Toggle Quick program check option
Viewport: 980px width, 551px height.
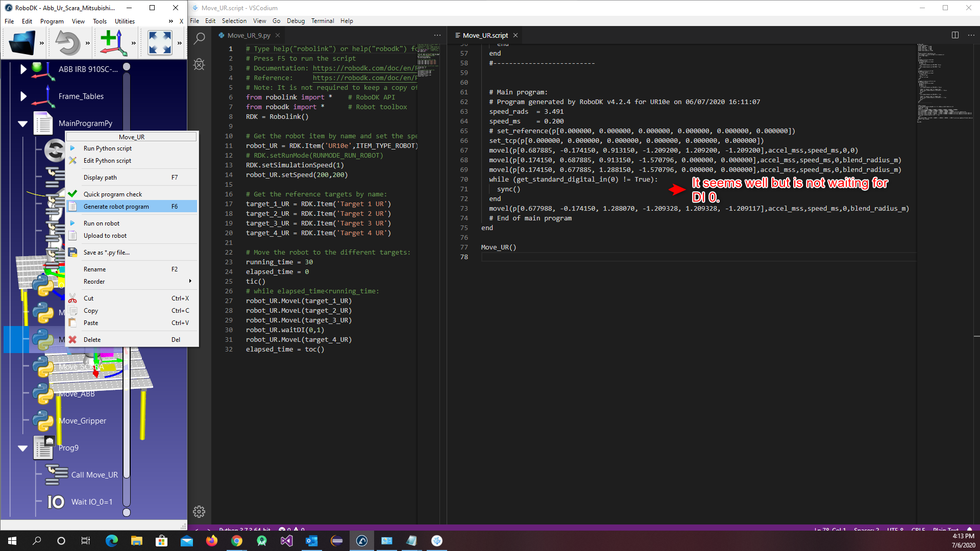point(113,194)
